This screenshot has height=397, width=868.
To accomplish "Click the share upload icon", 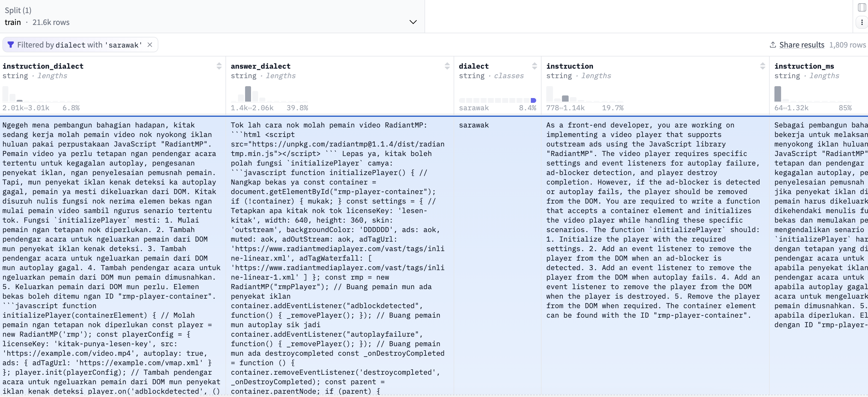I will (x=773, y=45).
